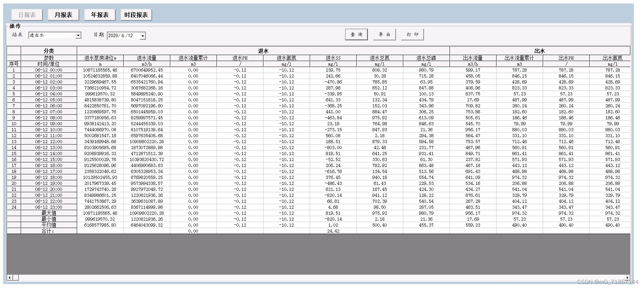Screen dimensions: 644x288
Task: Click the 参数 header cell
Action: [49, 58]
